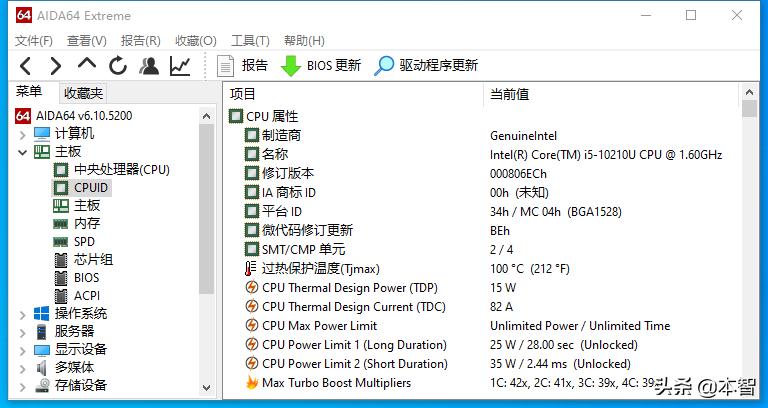Click power icon of CPU Power Limit 2
768x408 pixels.
point(251,363)
